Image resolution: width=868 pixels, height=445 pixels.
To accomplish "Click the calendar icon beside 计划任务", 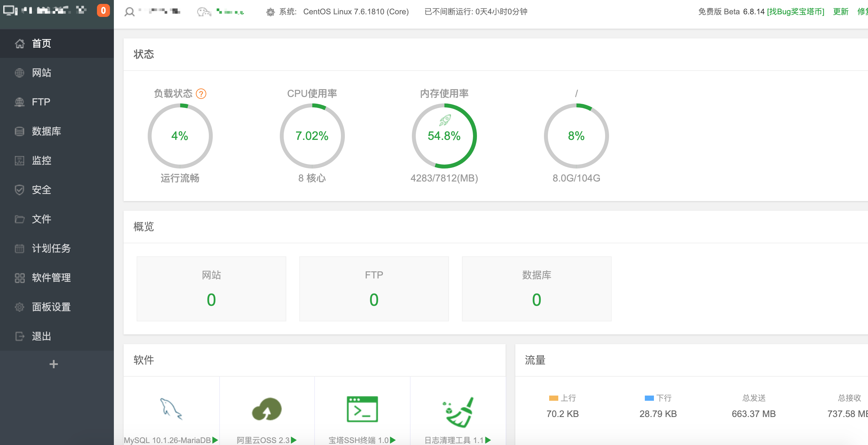I will pos(20,249).
